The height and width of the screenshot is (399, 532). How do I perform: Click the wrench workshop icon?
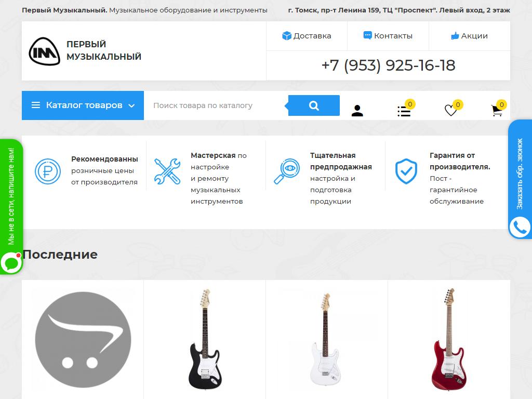point(167,171)
